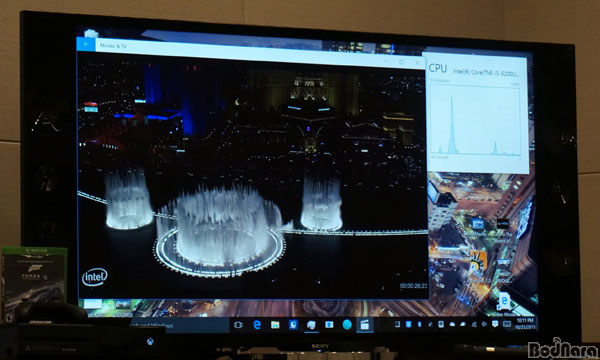Open the orange sunburst desktop shortcut
Viewport: 600px width, 360px height.
coord(477,262)
